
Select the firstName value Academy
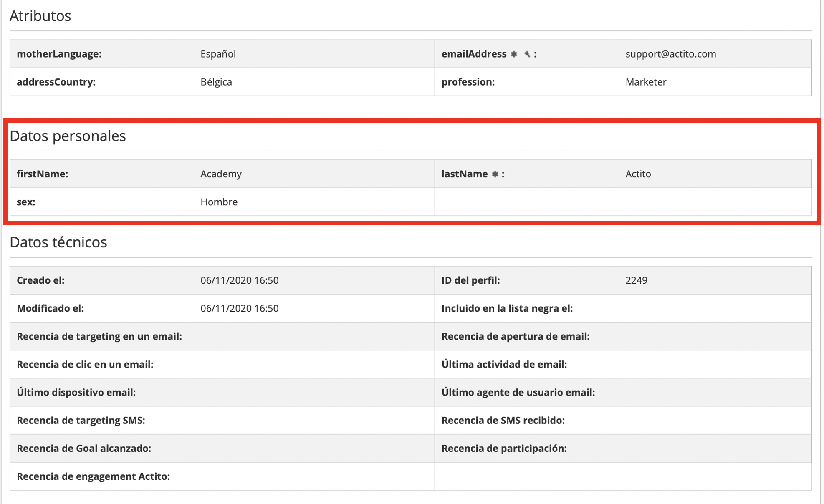point(221,174)
